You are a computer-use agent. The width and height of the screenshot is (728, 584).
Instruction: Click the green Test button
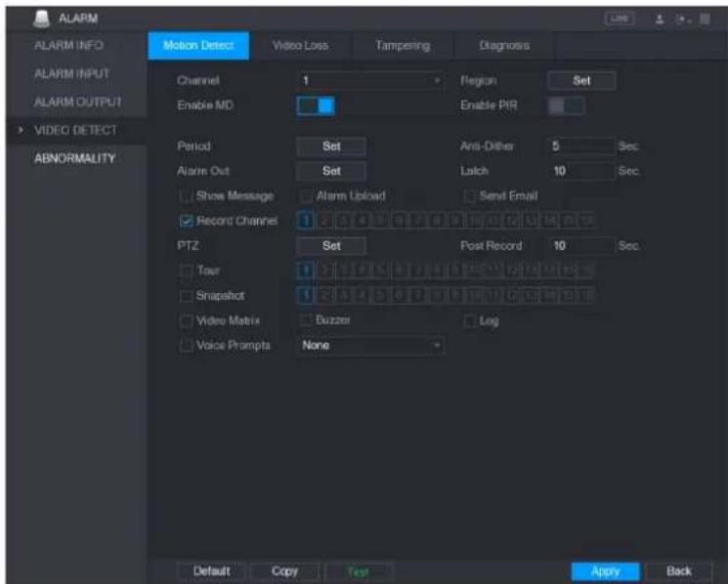point(359,571)
